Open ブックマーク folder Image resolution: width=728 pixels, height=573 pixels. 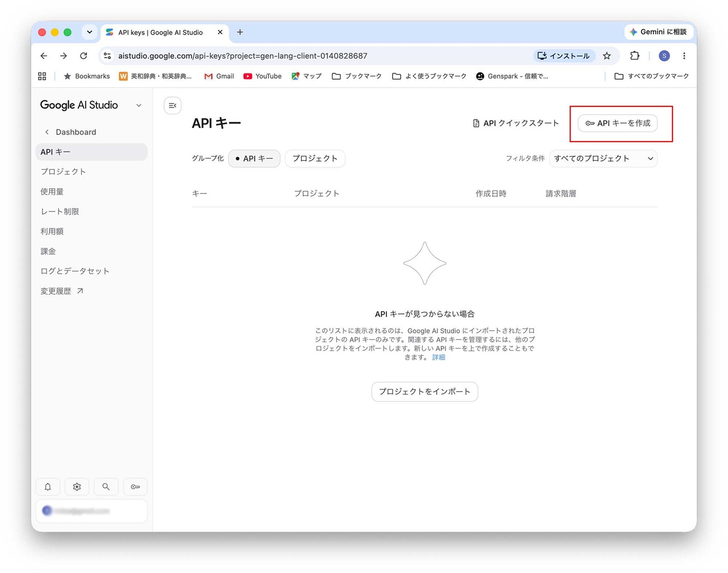click(x=357, y=76)
